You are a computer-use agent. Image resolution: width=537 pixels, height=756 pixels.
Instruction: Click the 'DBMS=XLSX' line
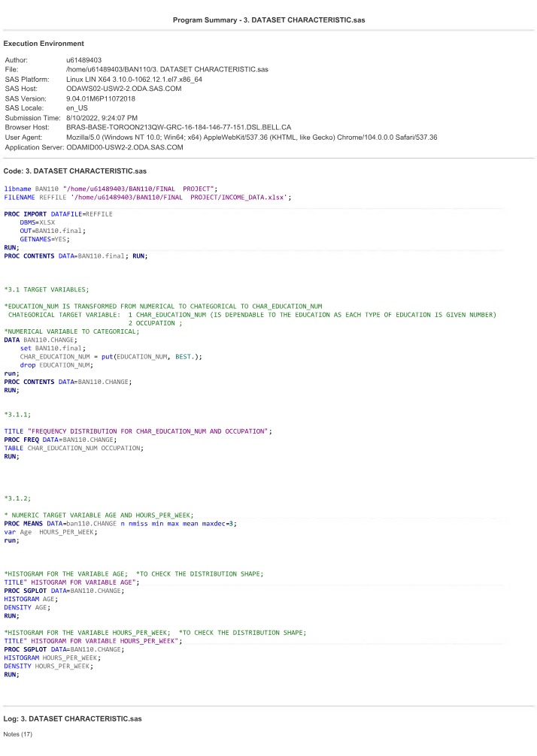(38, 222)
